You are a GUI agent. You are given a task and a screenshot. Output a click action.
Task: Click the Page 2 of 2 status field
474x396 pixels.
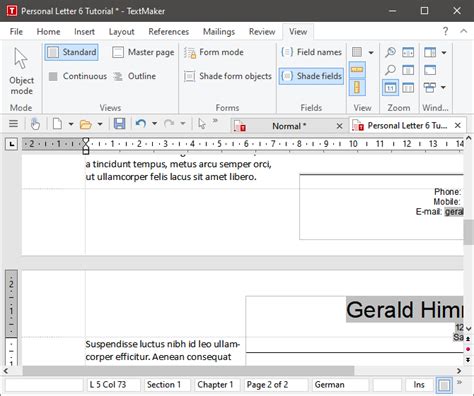(x=276, y=385)
